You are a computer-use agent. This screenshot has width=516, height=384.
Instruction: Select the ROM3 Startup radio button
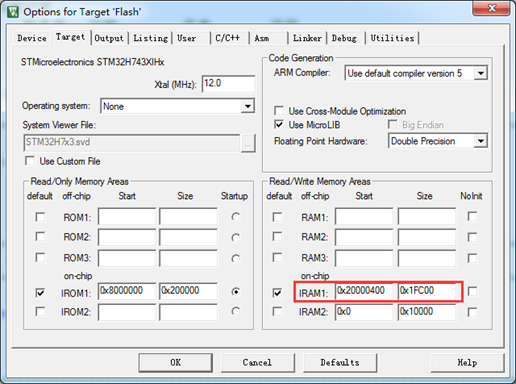pyautogui.click(x=235, y=258)
